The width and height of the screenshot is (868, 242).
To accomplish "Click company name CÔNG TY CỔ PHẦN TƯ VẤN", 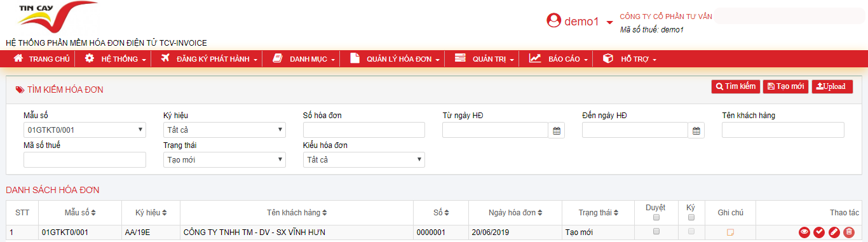I will [x=666, y=16].
